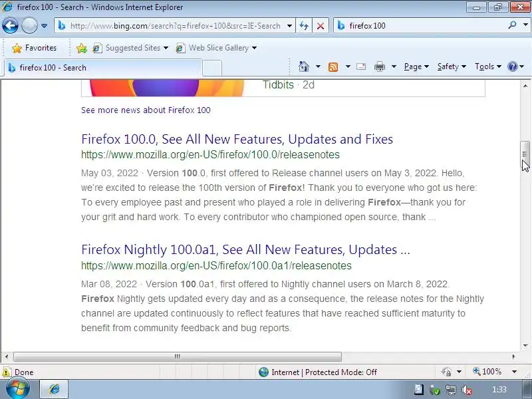Click the Bing icon on the tab

(12, 68)
